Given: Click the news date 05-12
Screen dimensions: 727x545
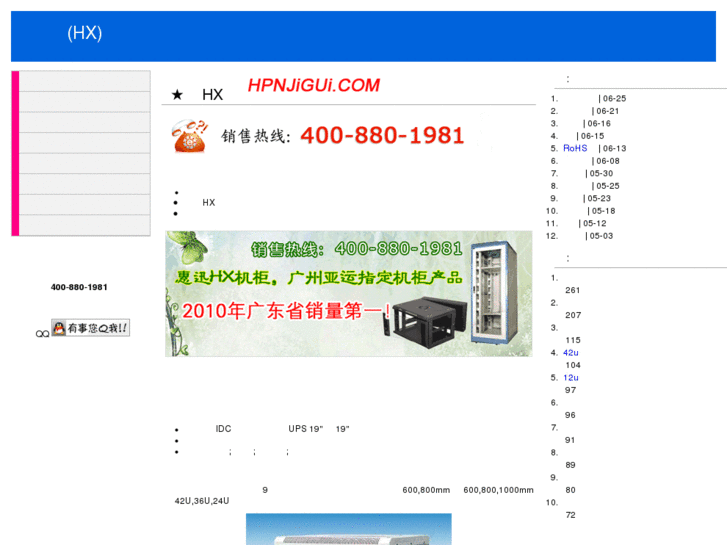Looking at the screenshot, I should click(595, 224).
